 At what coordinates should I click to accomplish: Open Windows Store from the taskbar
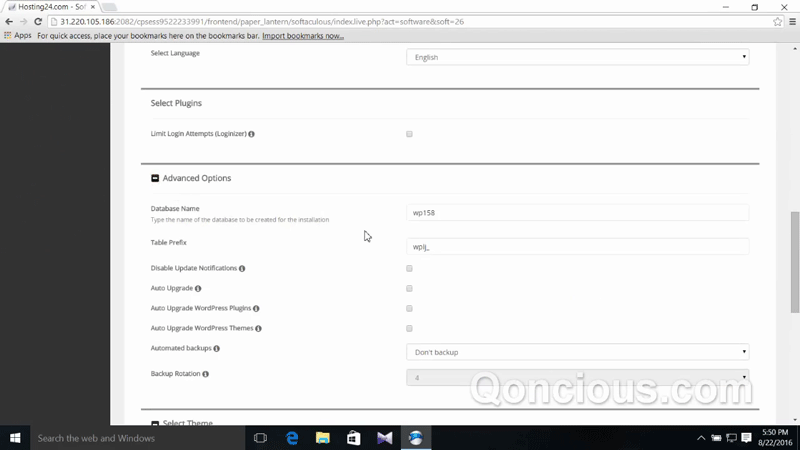coord(354,438)
